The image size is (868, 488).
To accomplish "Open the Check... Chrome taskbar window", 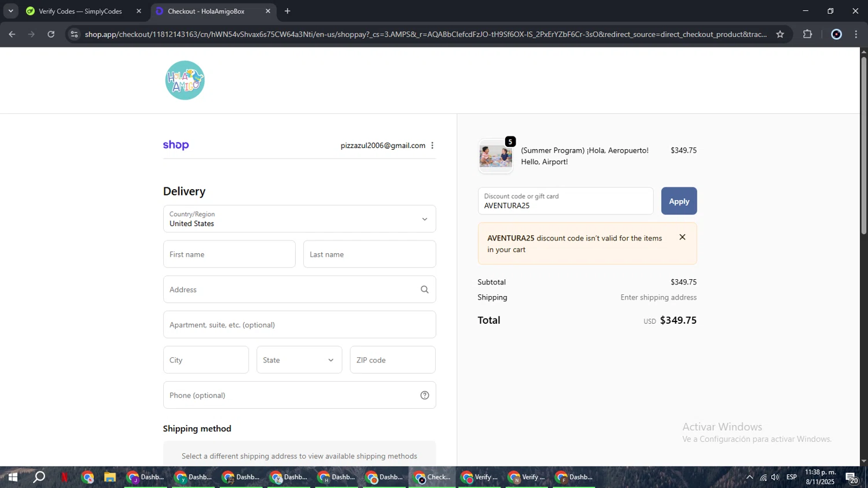I will pyautogui.click(x=432, y=477).
